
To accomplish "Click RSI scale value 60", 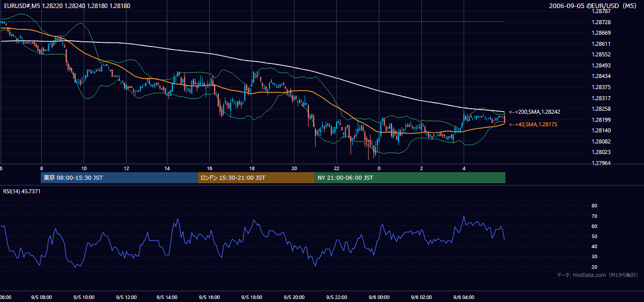I will tap(594, 226).
